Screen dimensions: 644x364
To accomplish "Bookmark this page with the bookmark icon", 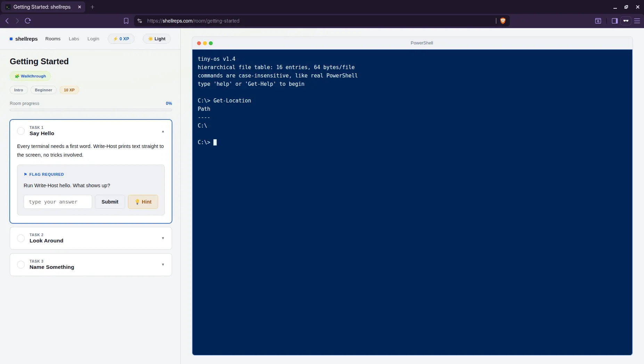I will click(x=126, y=21).
